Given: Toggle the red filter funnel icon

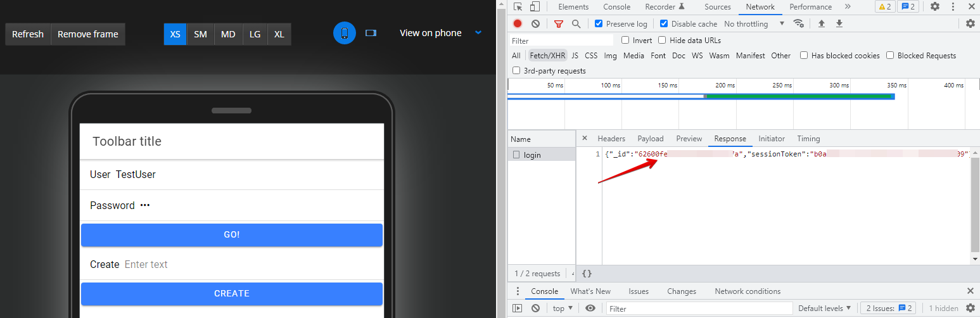Looking at the screenshot, I should (x=559, y=23).
